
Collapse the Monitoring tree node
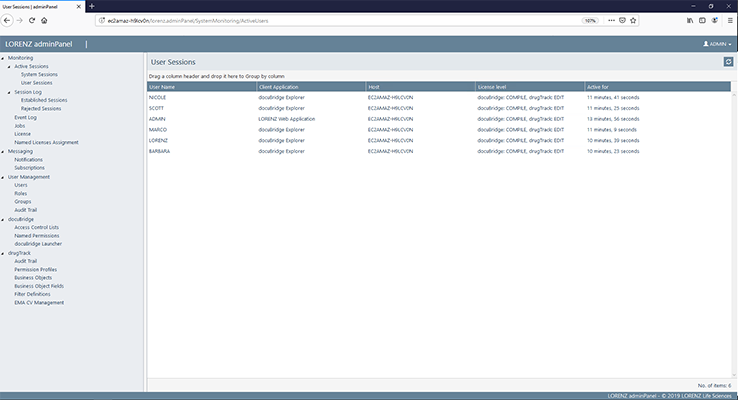click(3, 58)
